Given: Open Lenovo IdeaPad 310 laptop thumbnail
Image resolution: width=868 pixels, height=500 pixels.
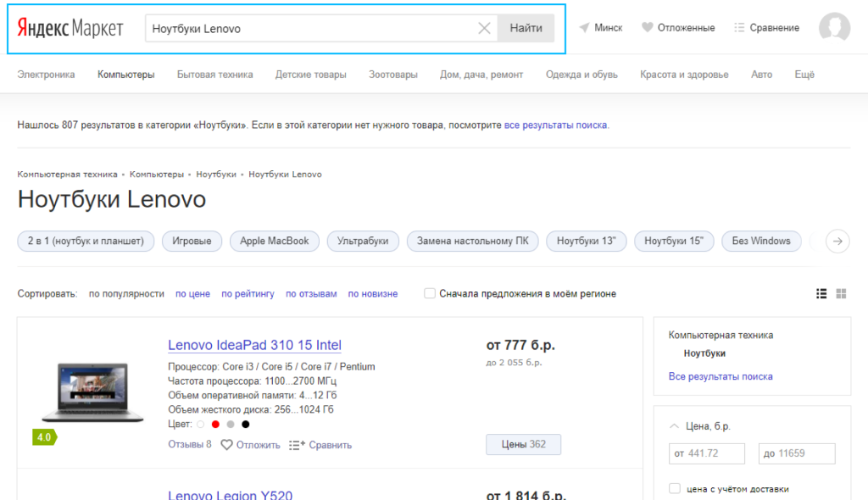Looking at the screenshot, I should tap(92, 392).
